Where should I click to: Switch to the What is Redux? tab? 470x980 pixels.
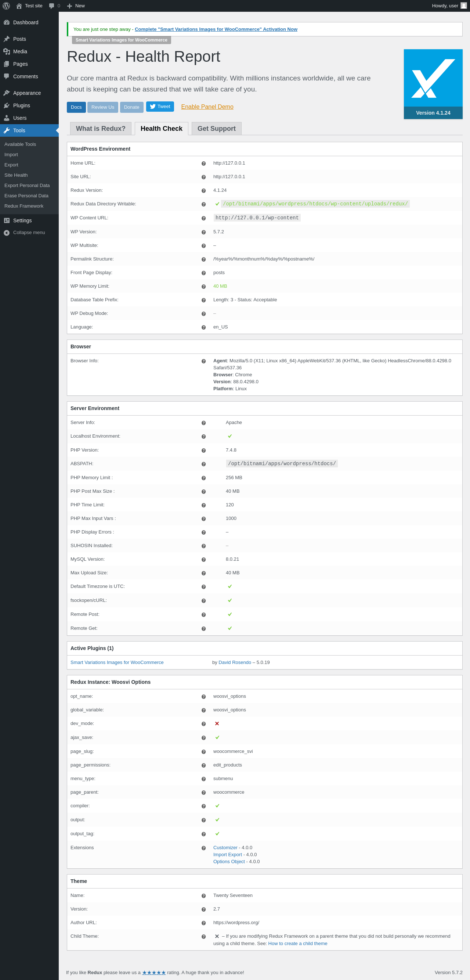pyautogui.click(x=100, y=129)
